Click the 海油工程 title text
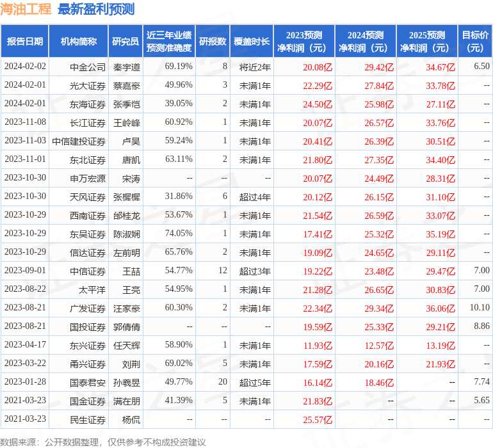 pos(26,9)
